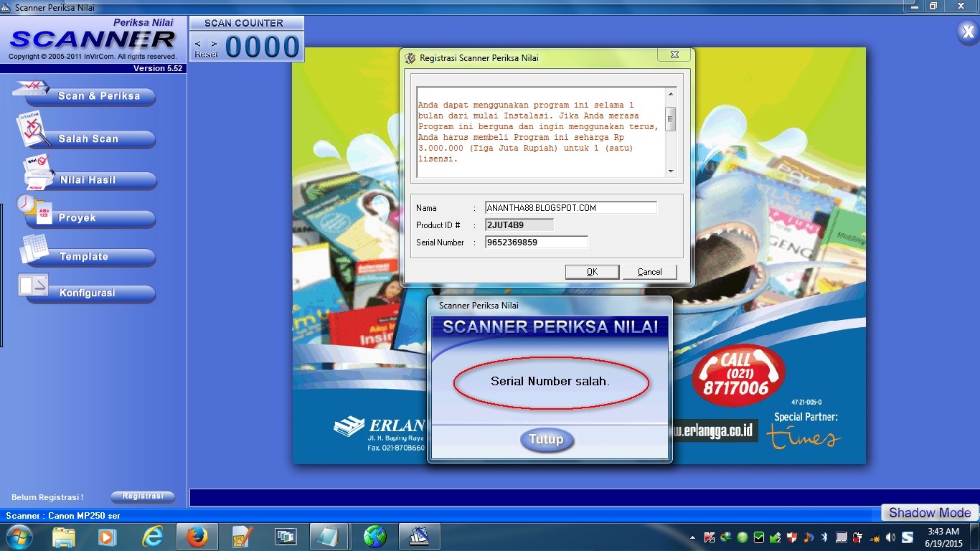Show hidden system tray icons
Viewport: 980px width, 551px height.
pyautogui.click(x=694, y=537)
